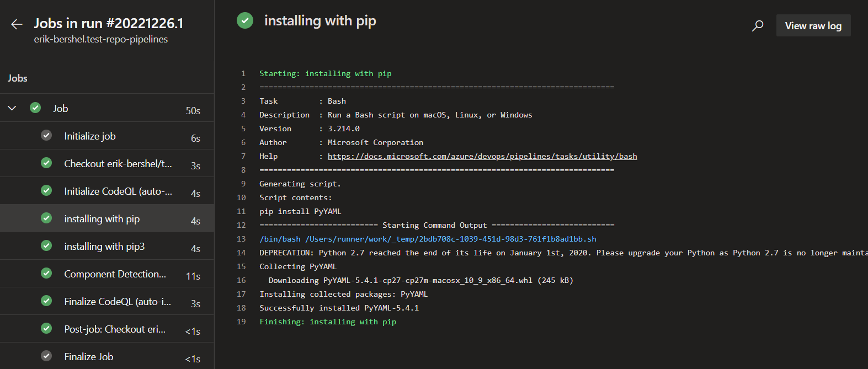Click the 'Downloading PyYAML-5.4.1' wheel line
Viewport: 868px width, 369px height.
click(421, 280)
